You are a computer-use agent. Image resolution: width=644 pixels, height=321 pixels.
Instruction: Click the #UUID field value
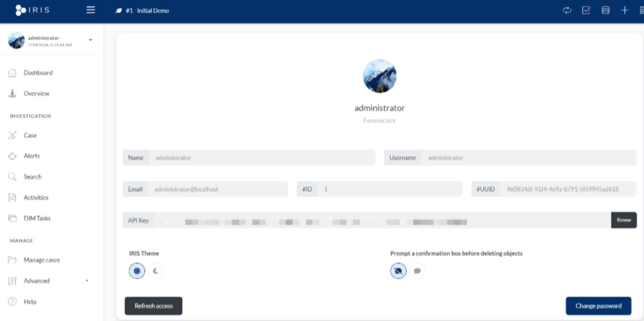[x=568, y=189]
